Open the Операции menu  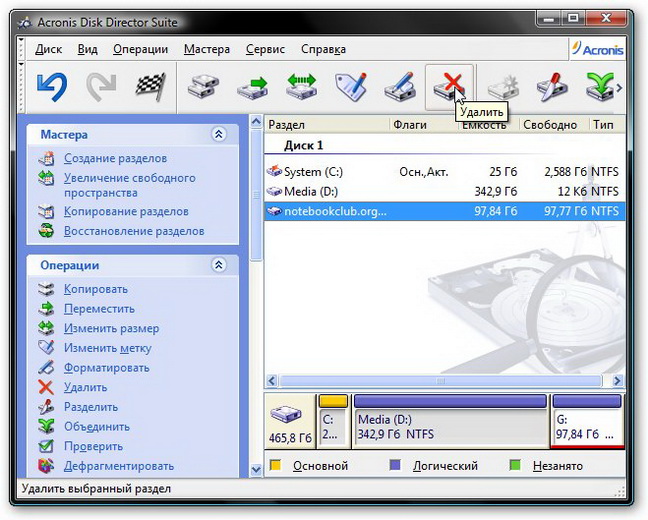point(141,49)
